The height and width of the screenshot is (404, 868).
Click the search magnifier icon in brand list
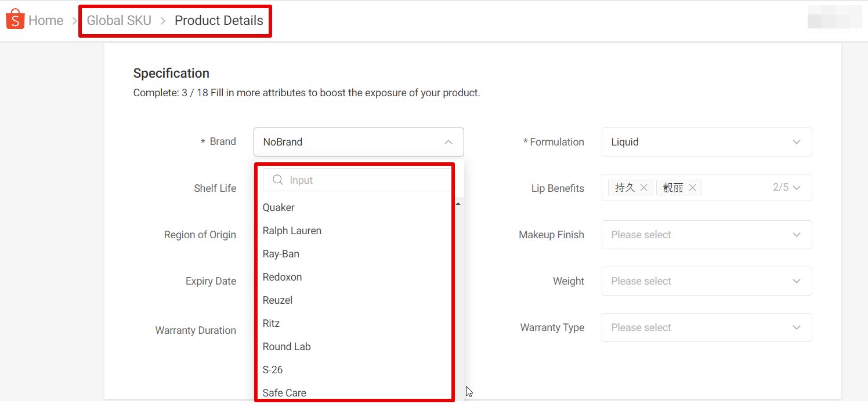[278, 180]
